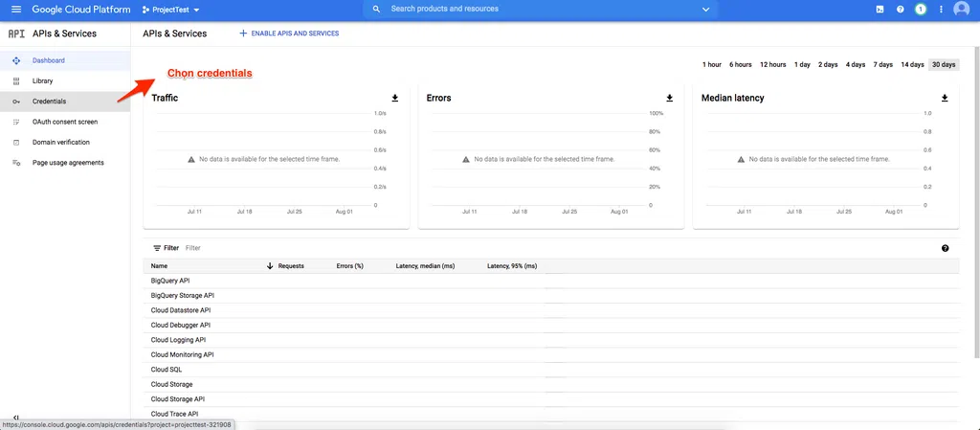This screenshot has width=980, height=430.
Task: Sort by Requests column header
Action: click(x=291, y=266)
